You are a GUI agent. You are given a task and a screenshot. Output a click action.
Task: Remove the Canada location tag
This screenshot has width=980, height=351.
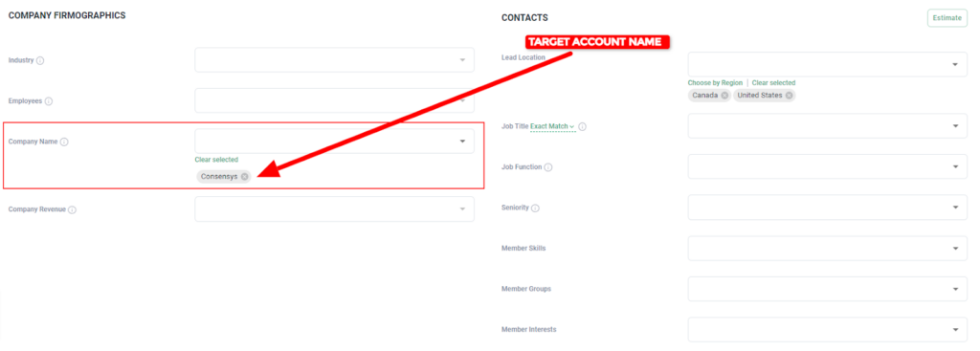pyautogui.click(x=724, y=96)
